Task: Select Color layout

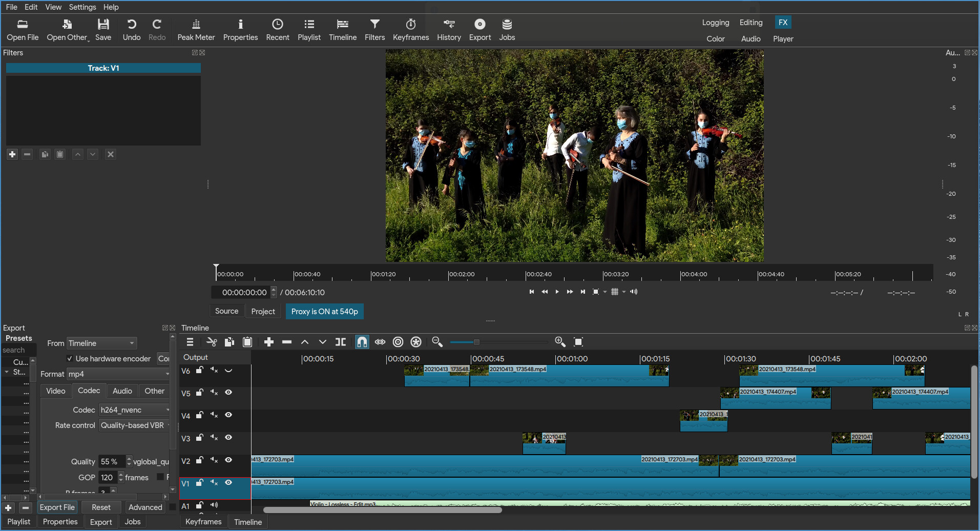Action: (715, 39)
